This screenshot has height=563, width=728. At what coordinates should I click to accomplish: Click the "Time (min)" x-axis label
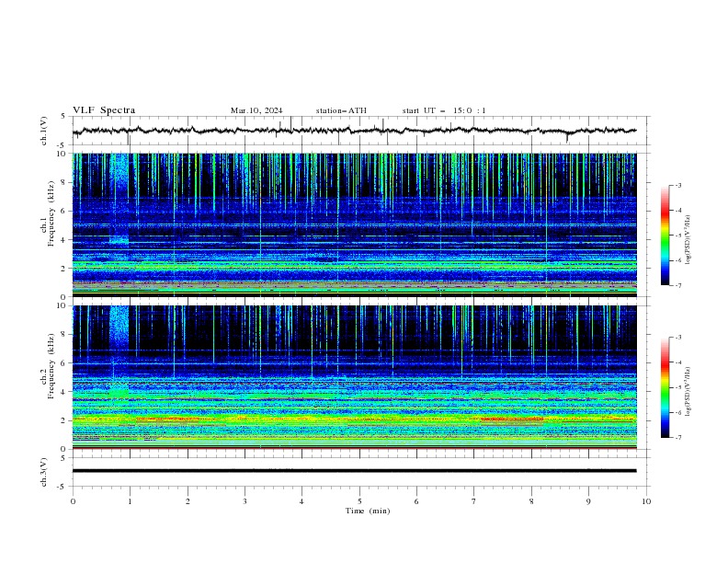(368, 511)
